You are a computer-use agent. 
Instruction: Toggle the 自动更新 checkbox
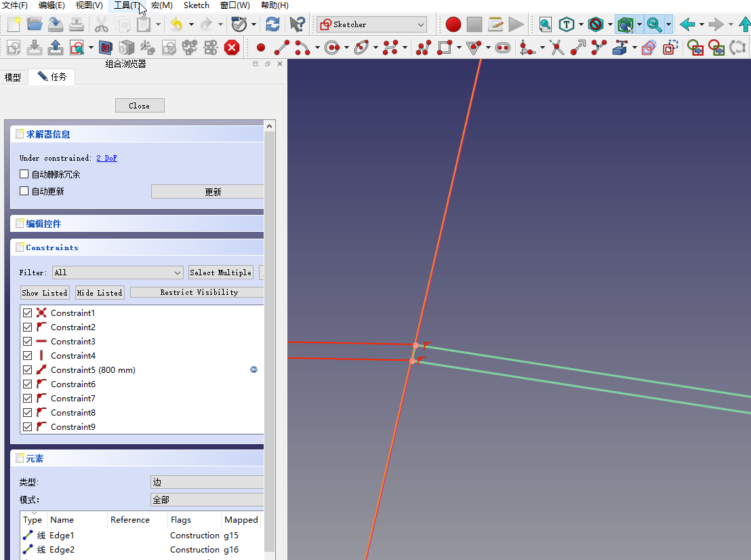(24, 191)
